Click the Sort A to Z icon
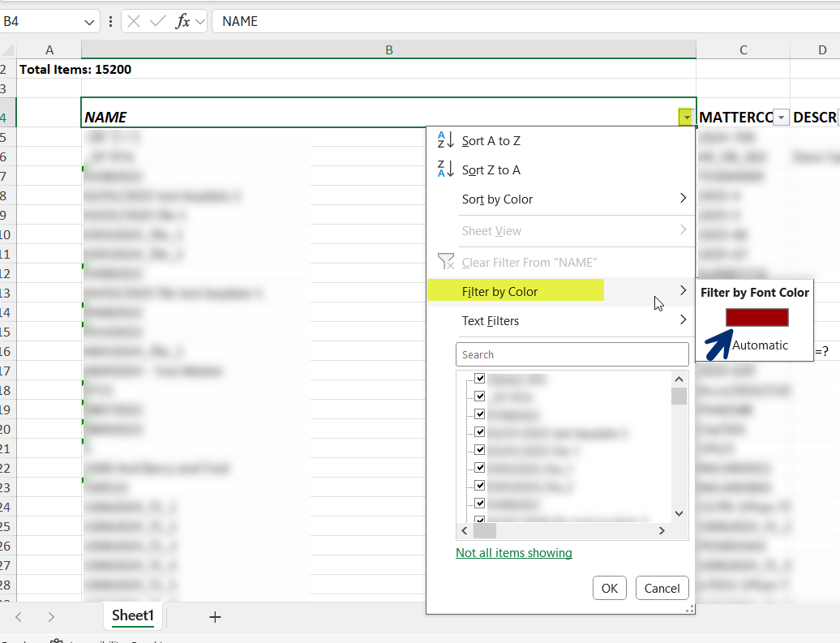The height and width of the screenshot is (643, 840). (446, 139)
